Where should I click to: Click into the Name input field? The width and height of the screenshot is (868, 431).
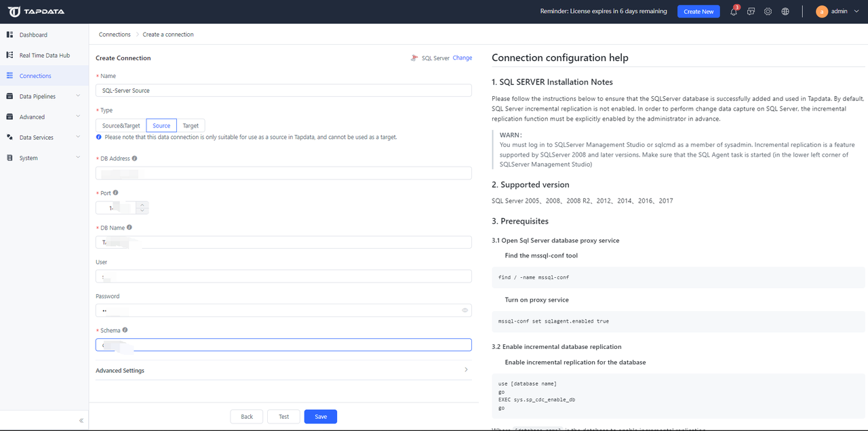coord(283,90)
